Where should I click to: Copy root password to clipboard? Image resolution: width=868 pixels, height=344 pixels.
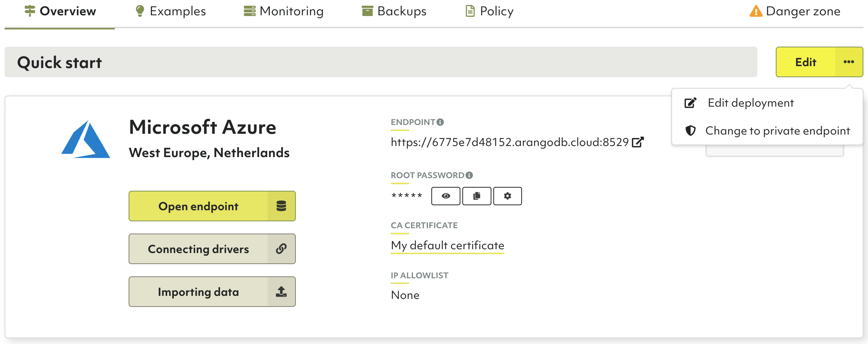(x=476, y=196)
